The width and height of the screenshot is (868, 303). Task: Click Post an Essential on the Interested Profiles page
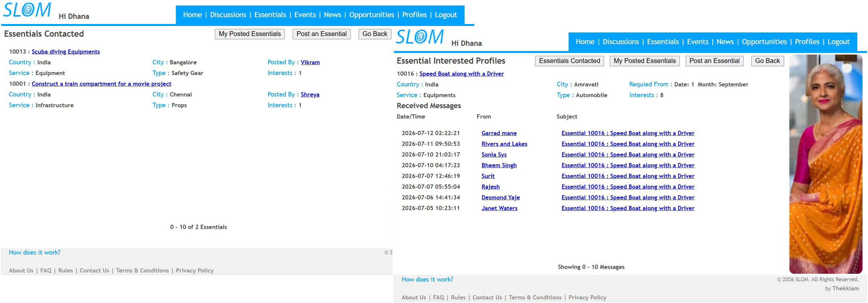(x=714, y=61)
